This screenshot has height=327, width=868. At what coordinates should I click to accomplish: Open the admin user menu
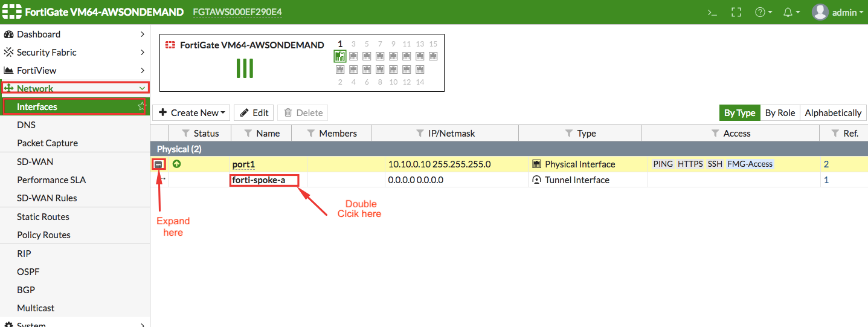(x=838, y=12)
